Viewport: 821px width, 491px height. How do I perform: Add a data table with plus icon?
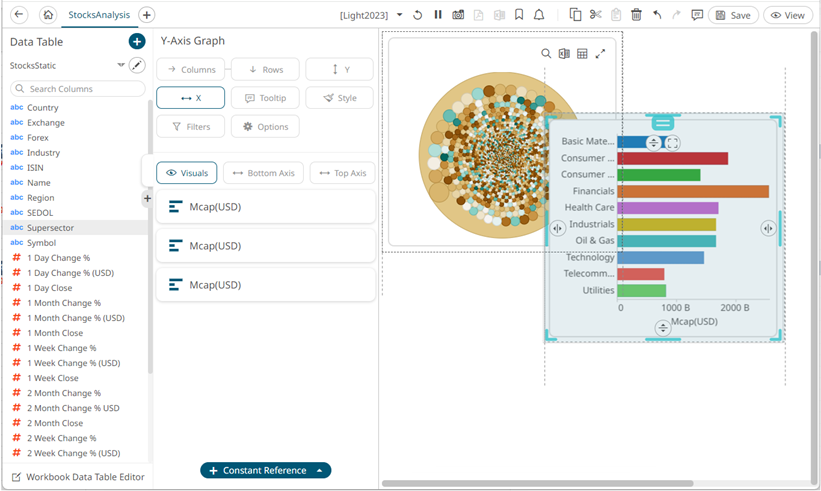pyautogui.click(x=137, y=41)
